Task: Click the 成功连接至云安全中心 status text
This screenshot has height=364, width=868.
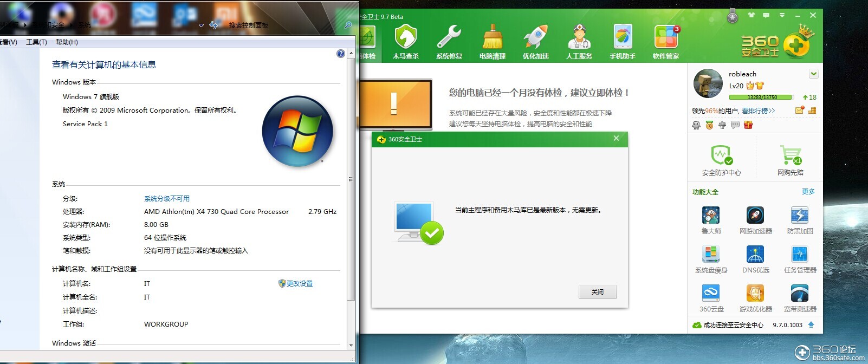Action: [x=733, y=325]
